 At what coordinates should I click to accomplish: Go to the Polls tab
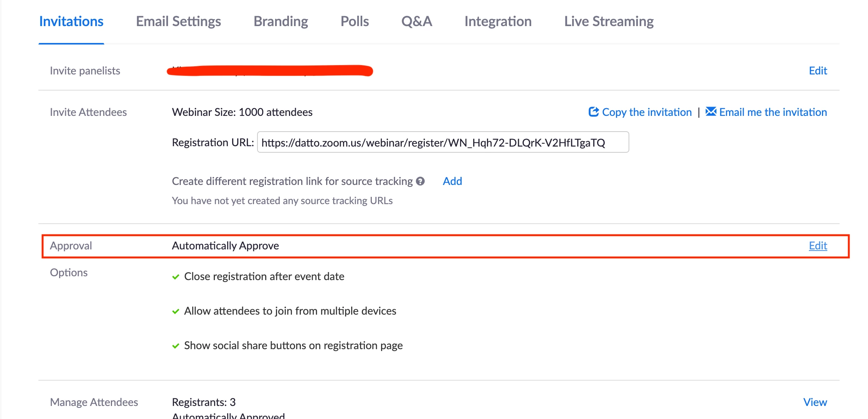355,21
